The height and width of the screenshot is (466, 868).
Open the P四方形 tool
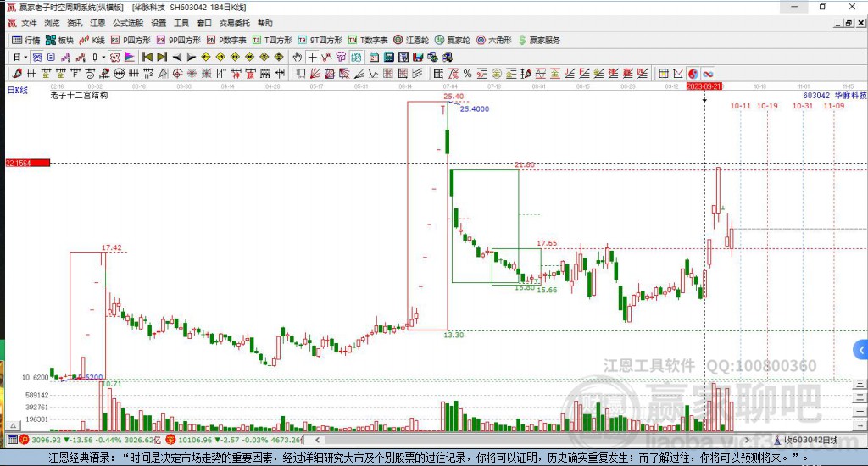(131, 40)
